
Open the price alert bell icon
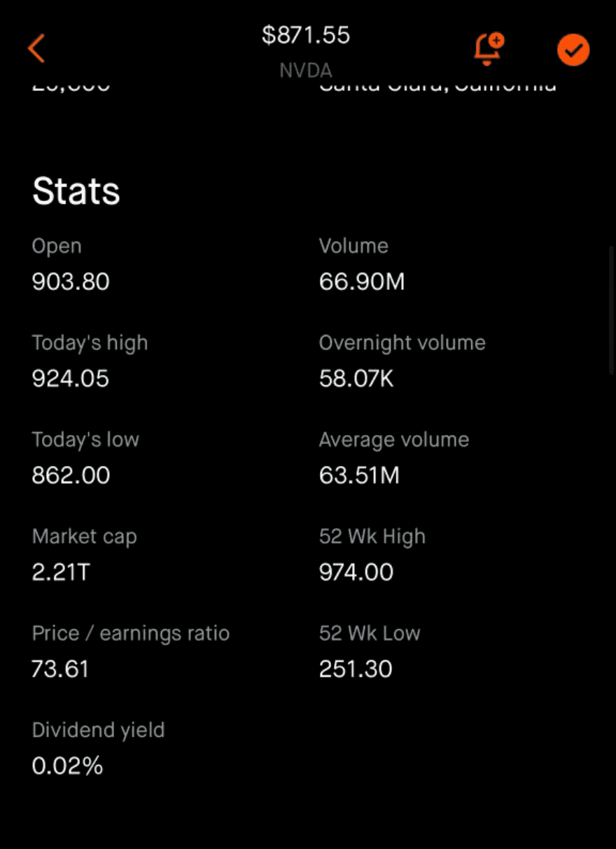point(489,49)
